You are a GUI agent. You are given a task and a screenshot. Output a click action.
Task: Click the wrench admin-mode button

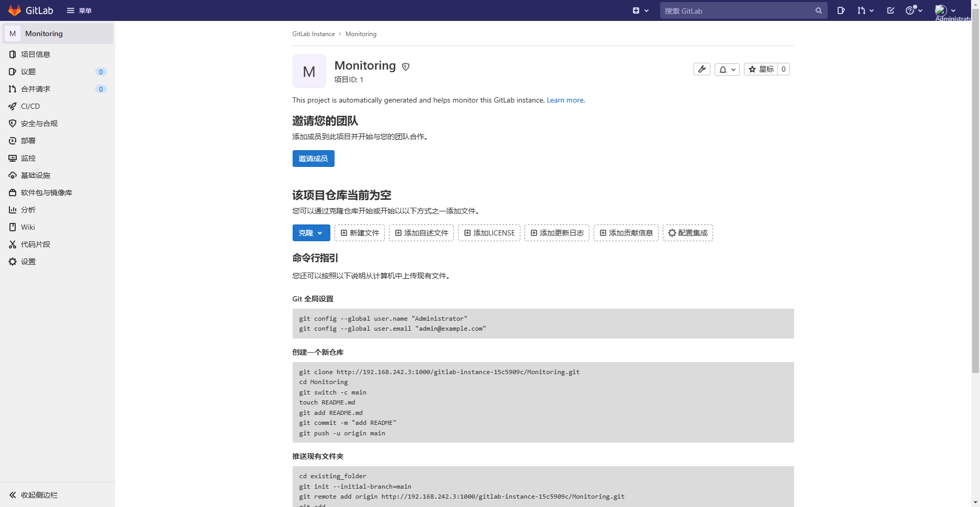click(x=702, y=69)
